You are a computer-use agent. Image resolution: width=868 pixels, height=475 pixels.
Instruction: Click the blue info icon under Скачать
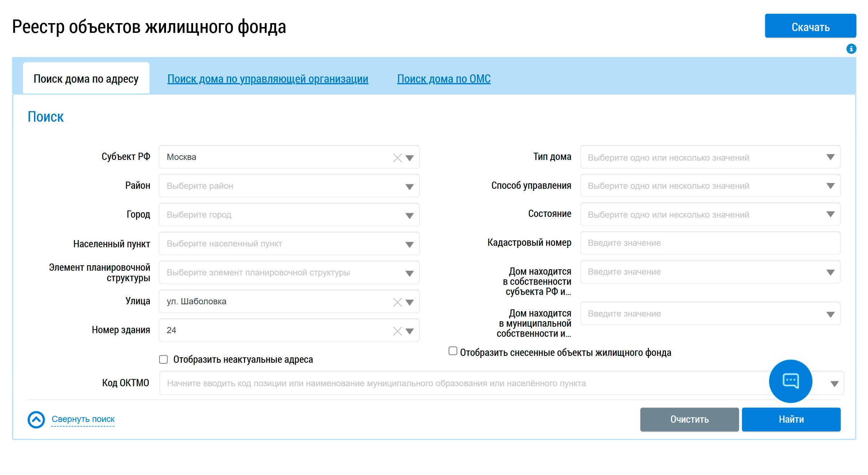851,49
